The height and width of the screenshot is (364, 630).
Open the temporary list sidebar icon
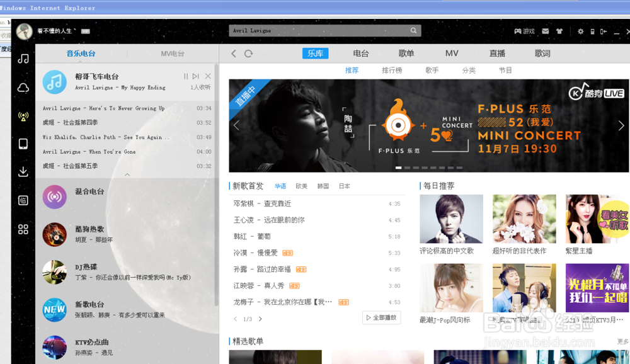(23, 200)
